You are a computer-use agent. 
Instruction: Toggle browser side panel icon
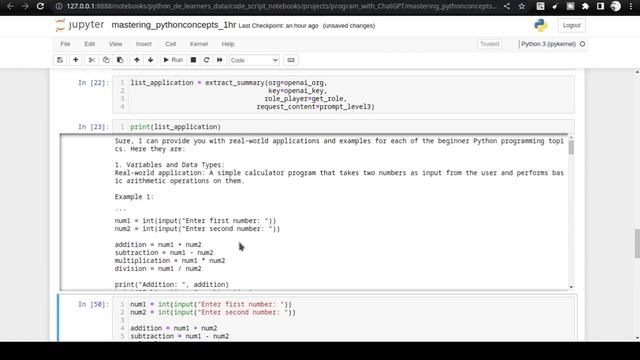click(600, 6)
